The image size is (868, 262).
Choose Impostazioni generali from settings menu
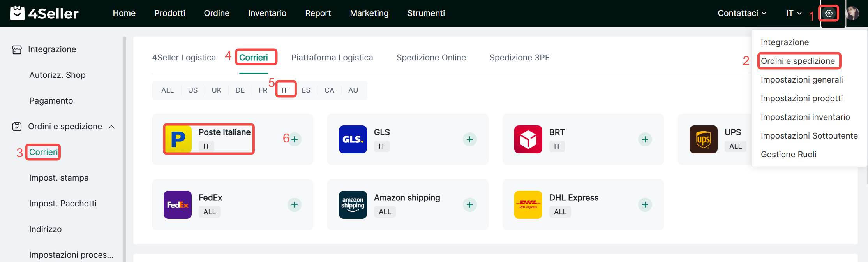pos(801,80)
